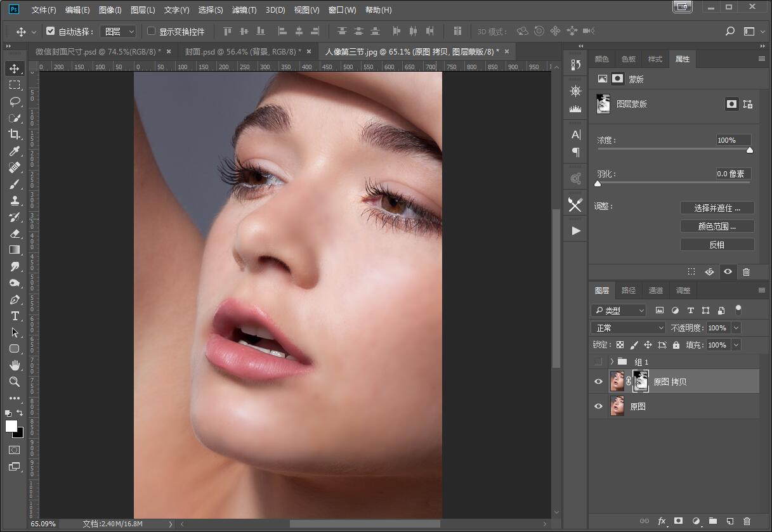772x532 pixels.
Task: Select the Spot Healing Brush tool
Action: coord(15,167)
